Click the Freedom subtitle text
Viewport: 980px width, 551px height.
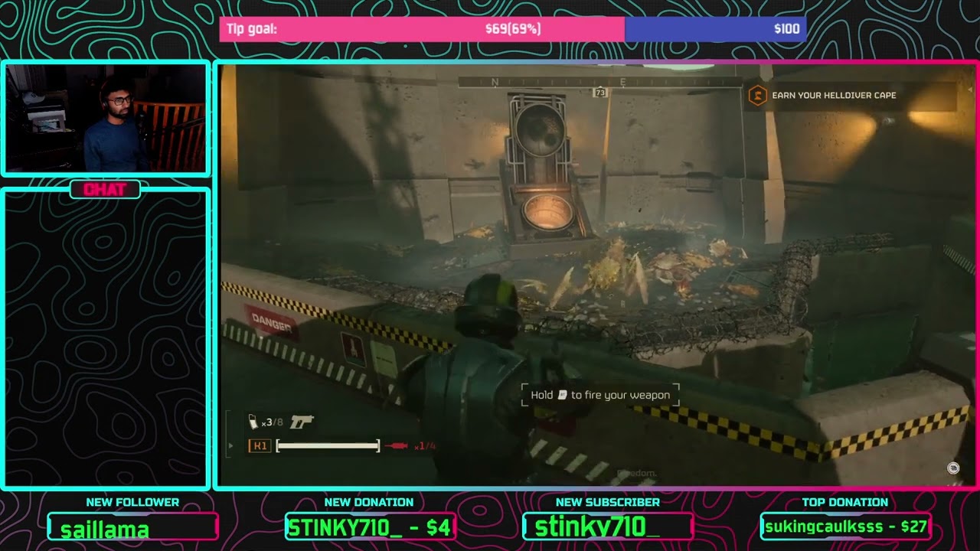(637, 474)
